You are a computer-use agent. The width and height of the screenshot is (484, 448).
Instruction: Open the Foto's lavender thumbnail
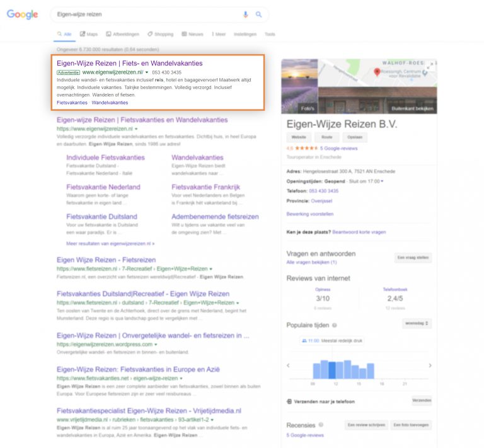(x=299, y=86)
